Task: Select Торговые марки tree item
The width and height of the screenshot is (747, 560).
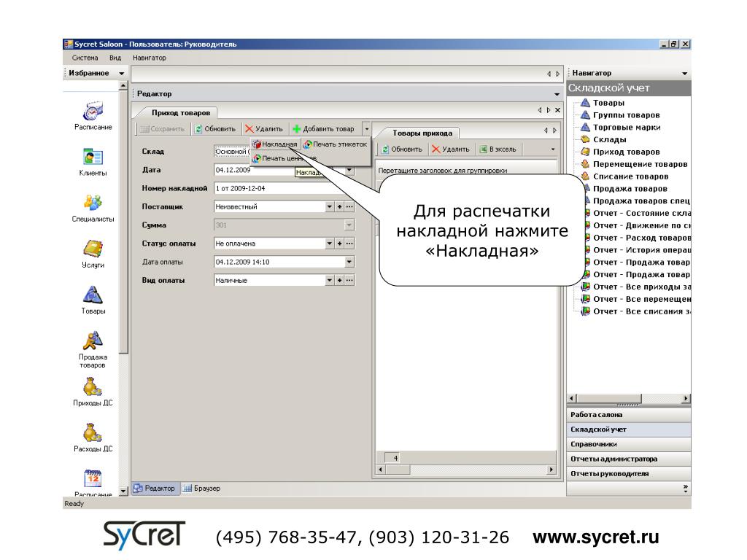Action: pyautogui.click(x=627, y=128)
